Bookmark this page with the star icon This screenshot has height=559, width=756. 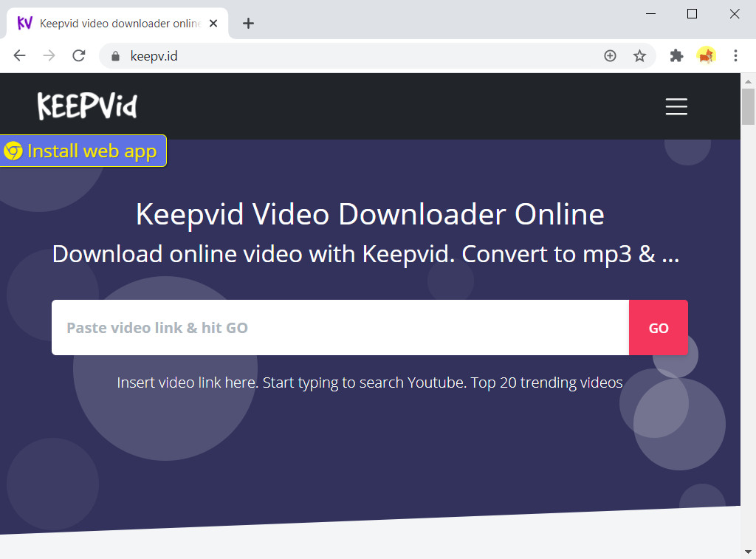tap(639, 56)
